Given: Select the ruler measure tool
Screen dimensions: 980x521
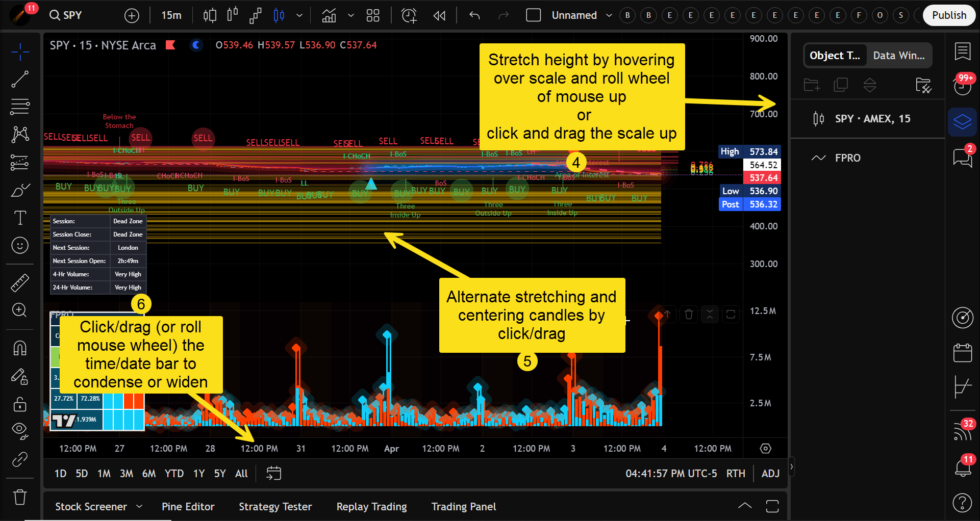Looking at the screenshot, I should click(20, 283).
